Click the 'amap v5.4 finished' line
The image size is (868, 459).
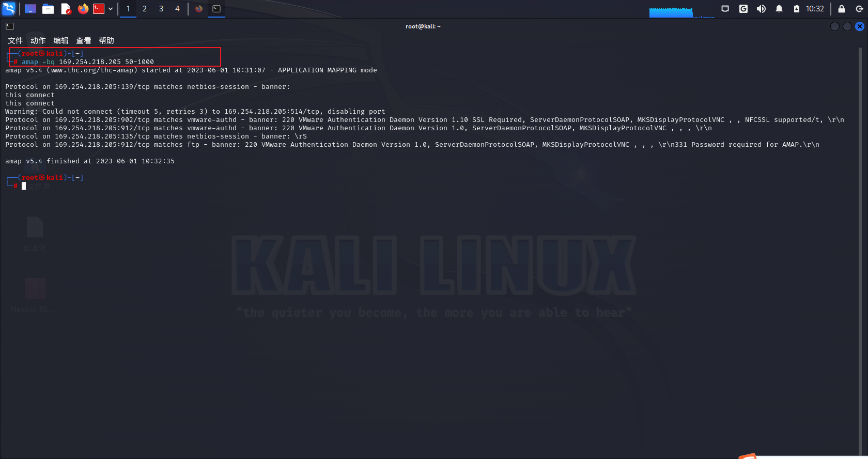tap(90, 161)
